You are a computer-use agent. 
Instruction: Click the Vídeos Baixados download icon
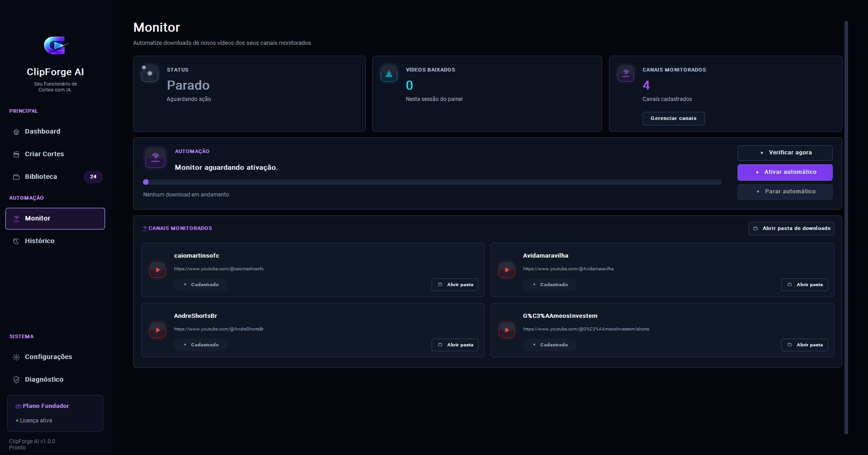coord(389,73)
